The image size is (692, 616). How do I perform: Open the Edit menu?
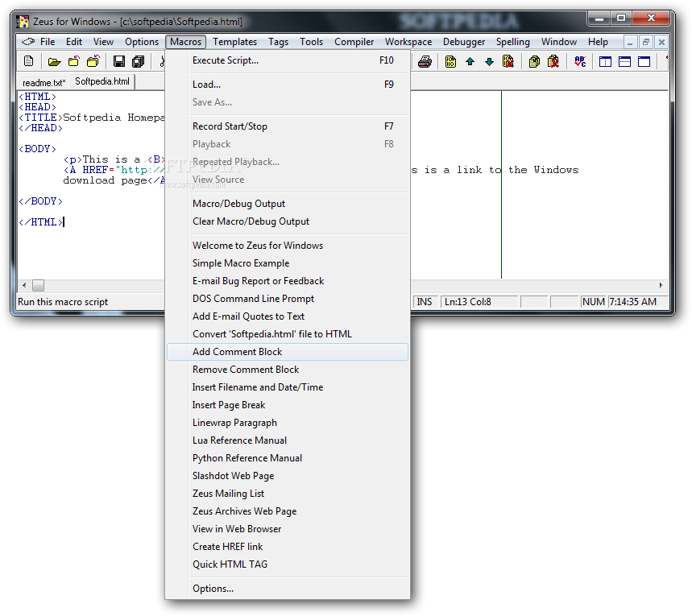pyautogui.click(x=74, y=42)
